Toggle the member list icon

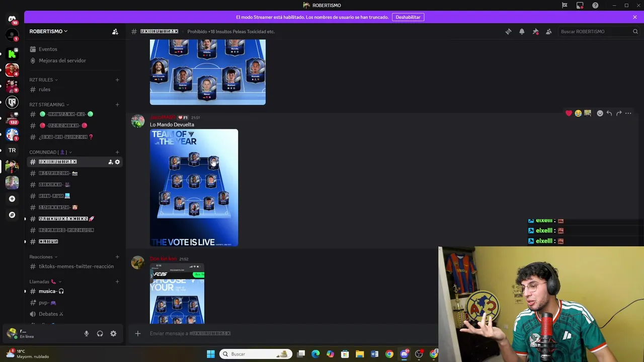548,32
